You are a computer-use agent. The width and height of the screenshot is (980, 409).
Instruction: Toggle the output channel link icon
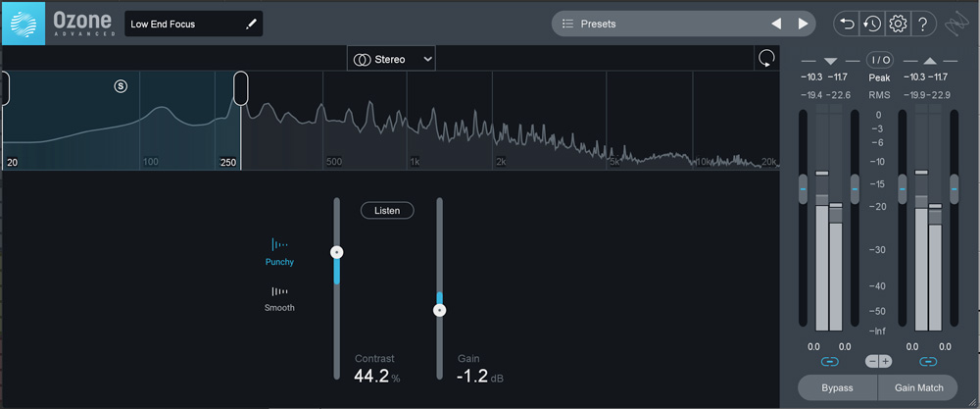tap(928, 362)
